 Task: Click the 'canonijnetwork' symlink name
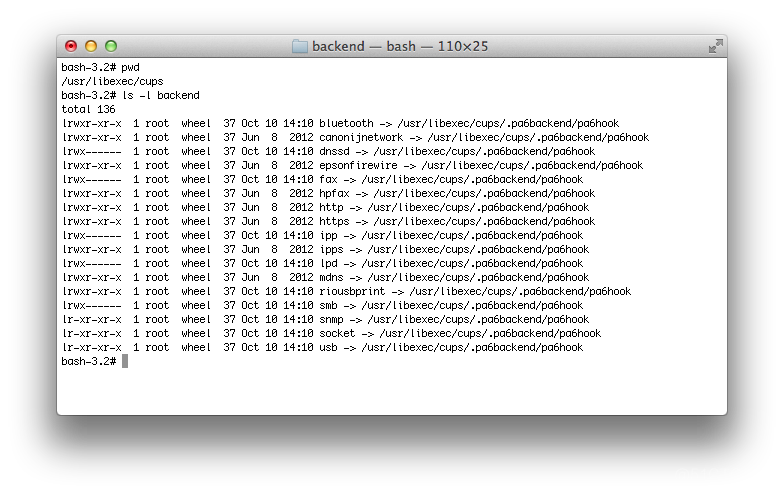point(361,138)
